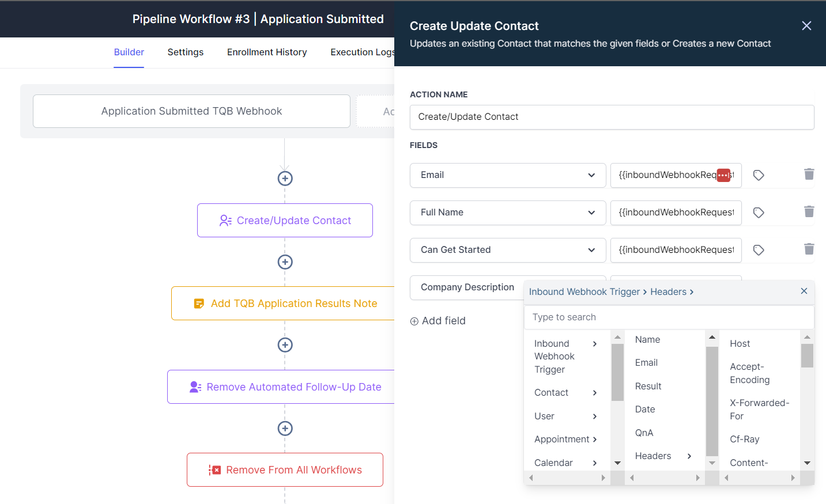Open the Email field dropdown
The image size is (826, 504).
click(x=508, y=175)
